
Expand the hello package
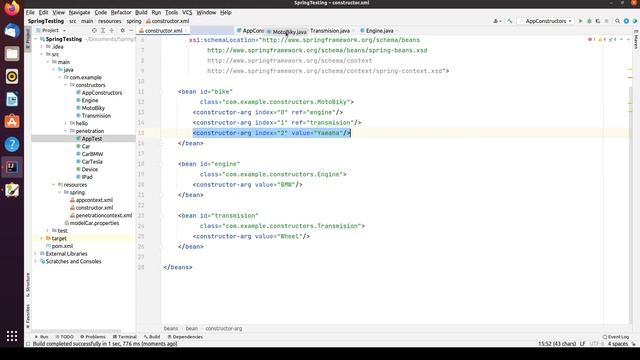point(65,123)
